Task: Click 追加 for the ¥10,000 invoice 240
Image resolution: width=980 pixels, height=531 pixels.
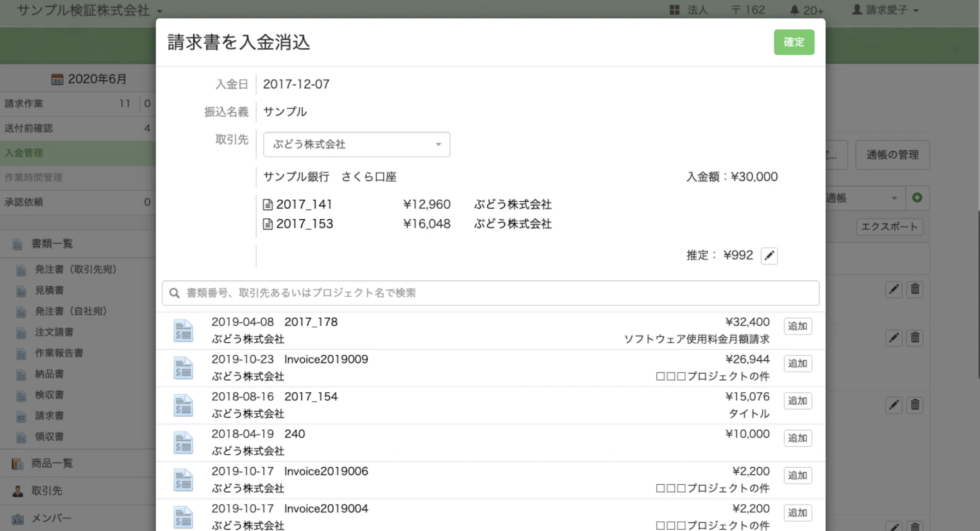Action: 797,438
